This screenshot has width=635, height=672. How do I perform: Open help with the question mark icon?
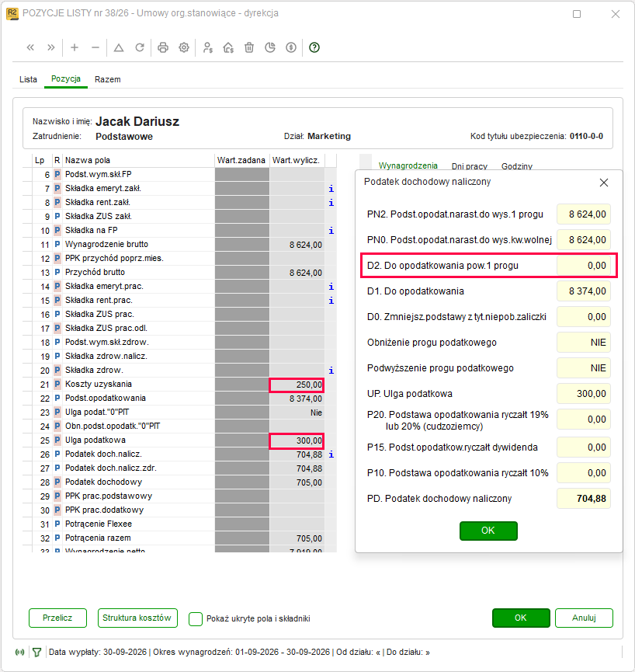314,47
